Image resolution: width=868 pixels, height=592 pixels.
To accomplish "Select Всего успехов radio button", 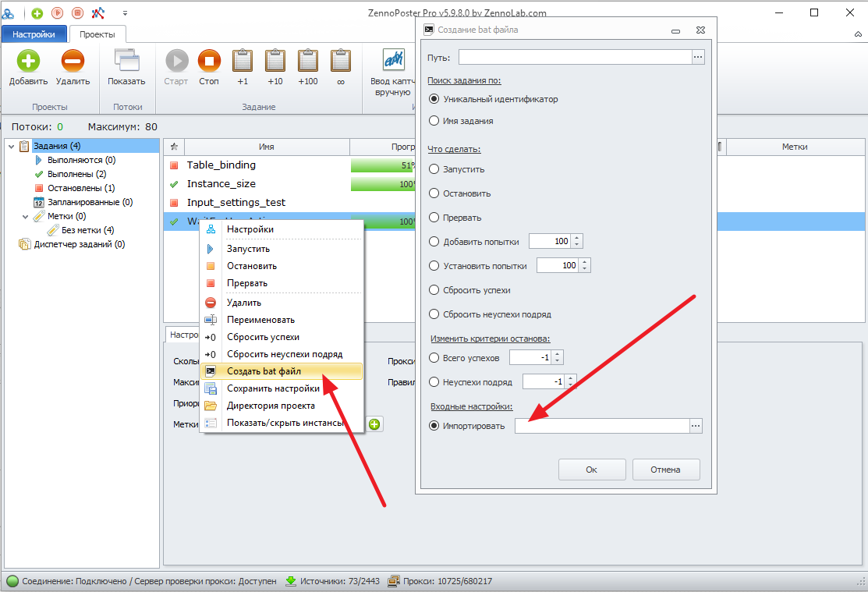I will pyautogui.click(x=434, y=358).
